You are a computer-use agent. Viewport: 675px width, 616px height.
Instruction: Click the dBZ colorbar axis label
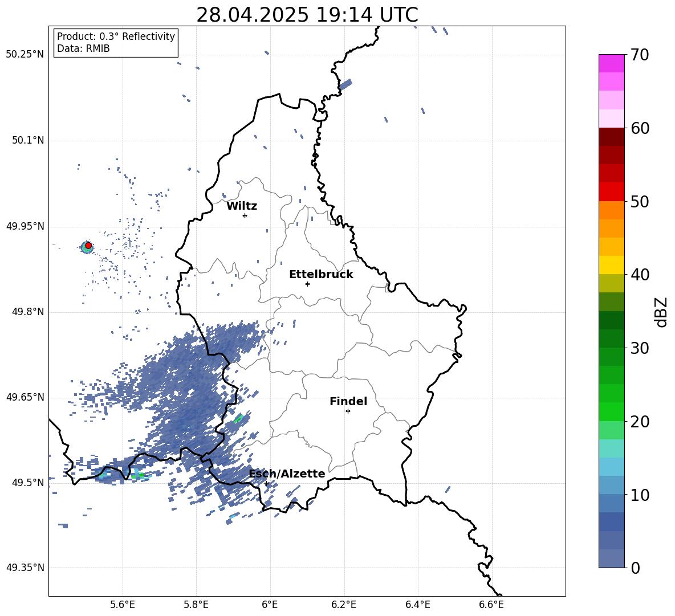662,312
